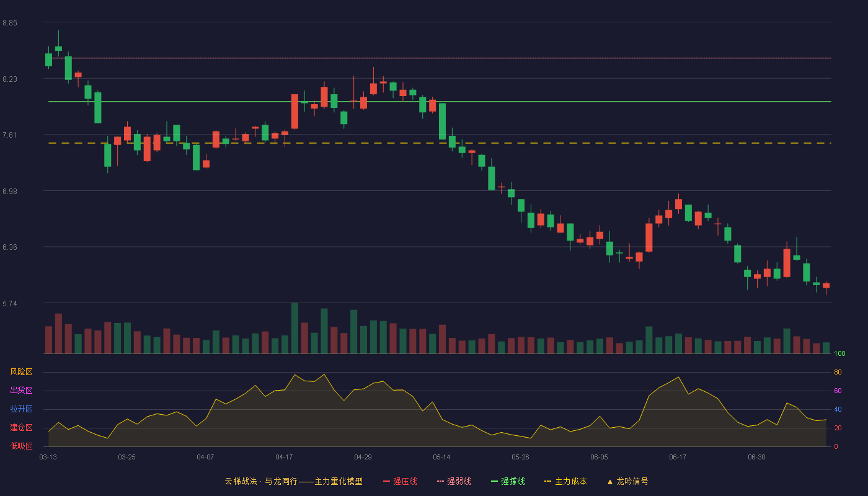Click the 04-17 date axis label
The height and width of the screenshot is (496, 868).
[284, 457]
